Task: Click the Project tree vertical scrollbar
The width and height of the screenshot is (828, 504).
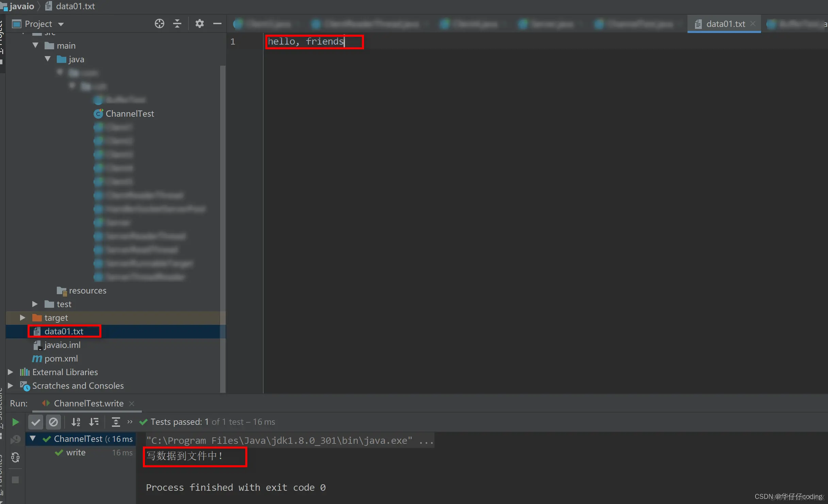Action: pos(223,204)
